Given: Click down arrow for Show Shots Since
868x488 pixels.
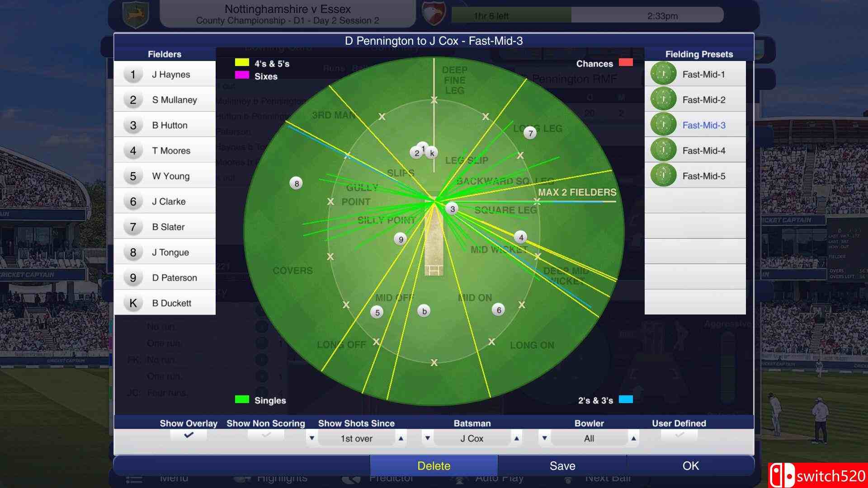Looking at the screenshot, I should (x=311, y=438).
